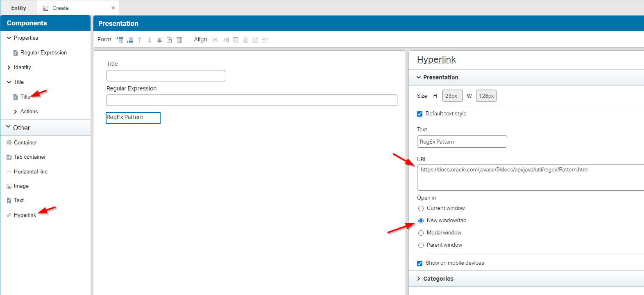Select Hyperlink component in Other list
The height and width of the screenshot is (295, 644).
[25, 215]
